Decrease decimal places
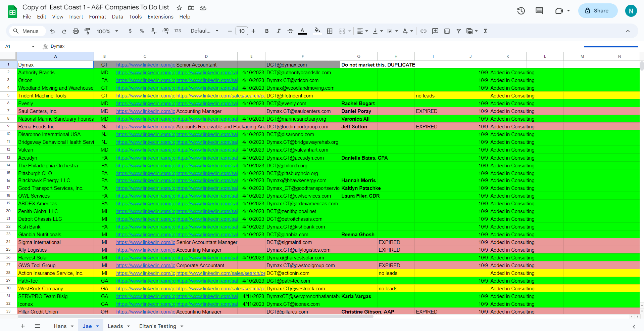 click(x=154, y=31)
